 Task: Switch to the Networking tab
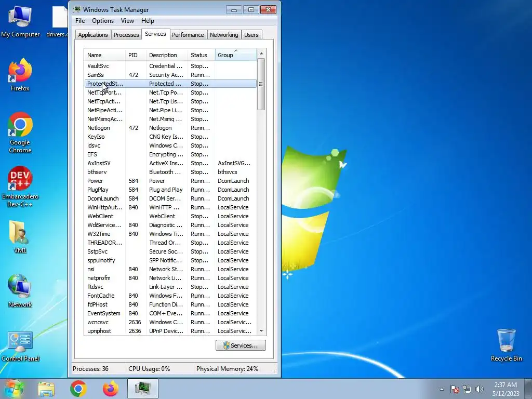point(224,35)
